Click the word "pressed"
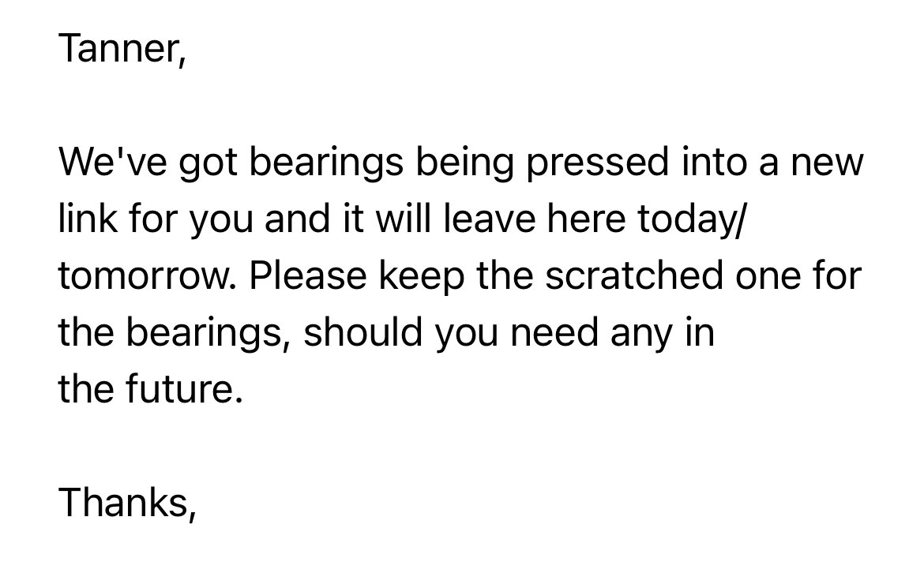The width and height of the screenshot is (924, 573). click(x=598, y=163)
